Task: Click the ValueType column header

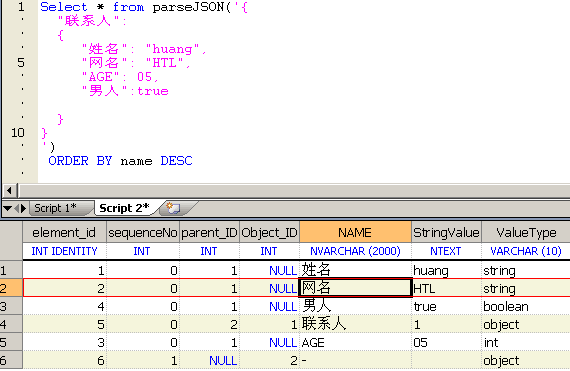Action: (x=526, y=232)
